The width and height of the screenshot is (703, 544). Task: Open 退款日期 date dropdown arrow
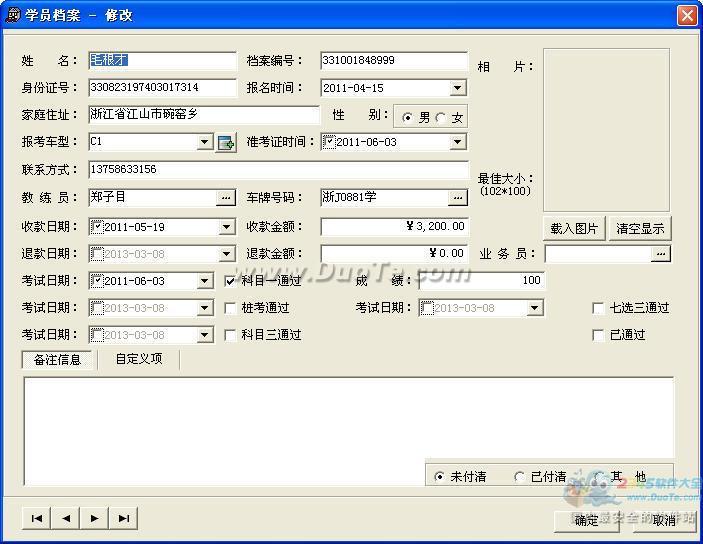226,254
